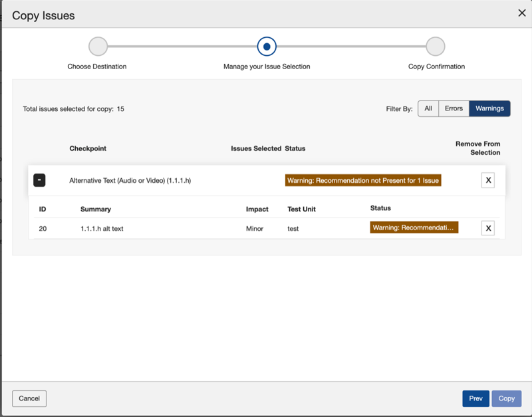Click the checkpoint warning status badge

[363, 180]
